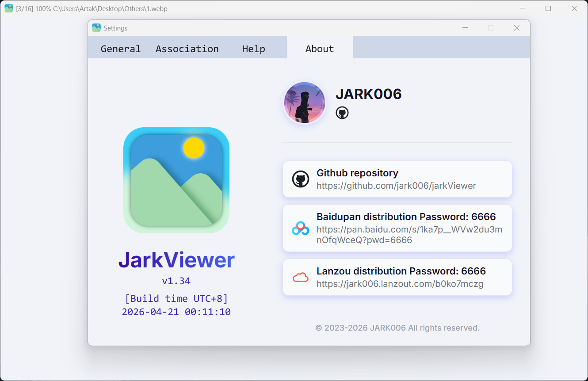
Task: Click the Settings window title icon
Action: (96, 28)
